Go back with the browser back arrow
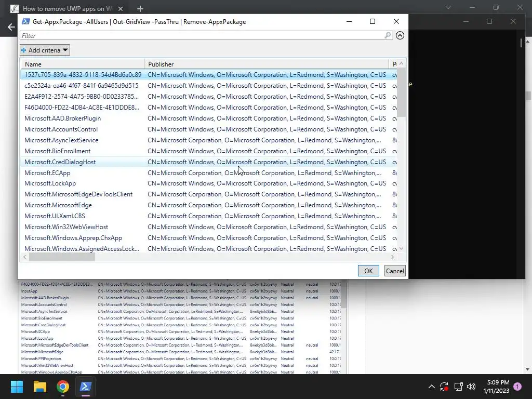 (11, 27)
